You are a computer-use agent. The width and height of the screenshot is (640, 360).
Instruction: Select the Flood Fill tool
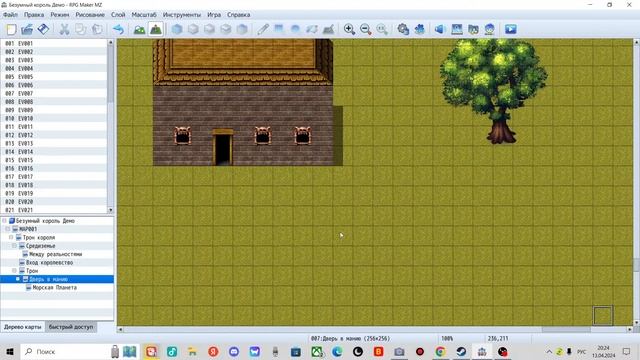pos(312,29)
